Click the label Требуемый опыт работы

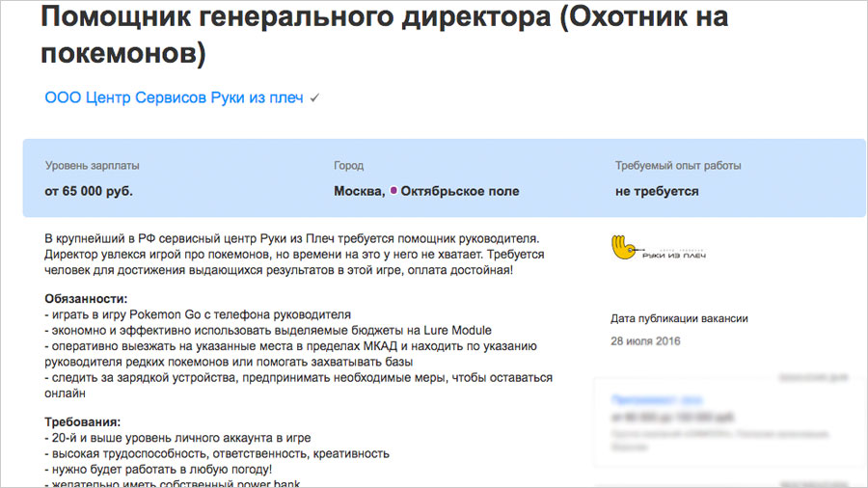pos(678,166)
